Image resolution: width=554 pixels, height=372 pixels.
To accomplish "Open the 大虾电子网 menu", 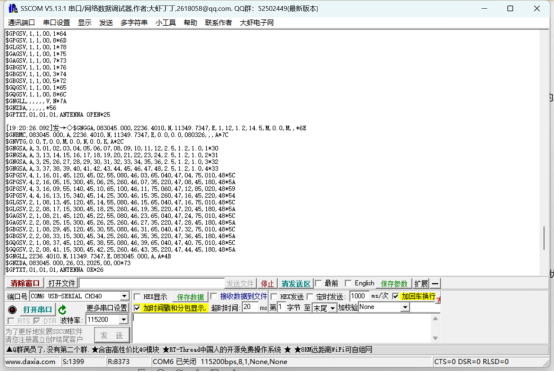I will click(257, 23).
